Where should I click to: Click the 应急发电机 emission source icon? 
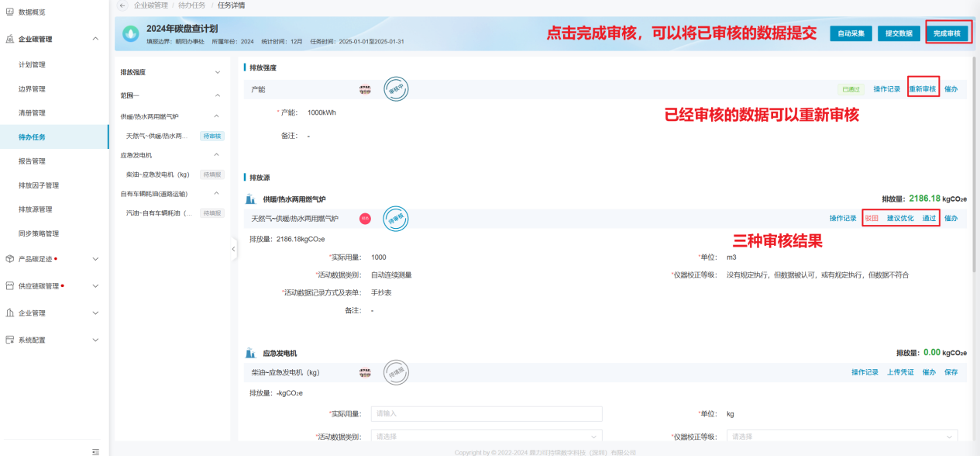click(x=250, y=353)
